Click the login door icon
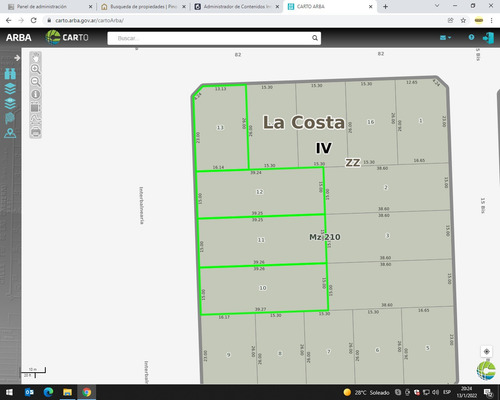 coord(488,38)
